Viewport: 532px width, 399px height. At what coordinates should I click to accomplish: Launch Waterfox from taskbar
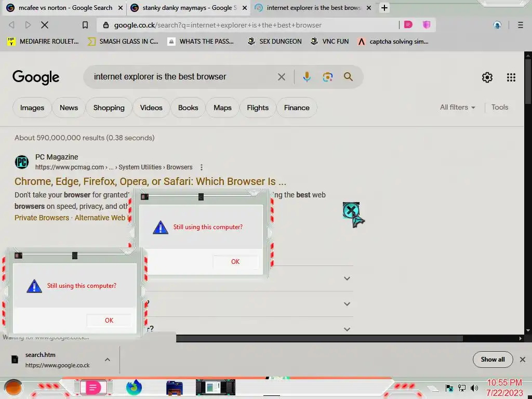(134, 388)
